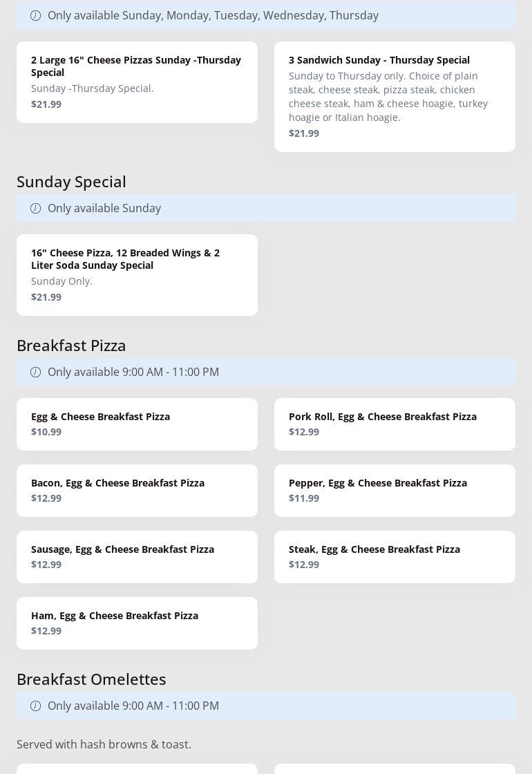Viewport: 532px width, 774px height.
Task: Select Pork Roll, Egg & Cheese Breakfast Pizza
Action: tap(395, 424)
